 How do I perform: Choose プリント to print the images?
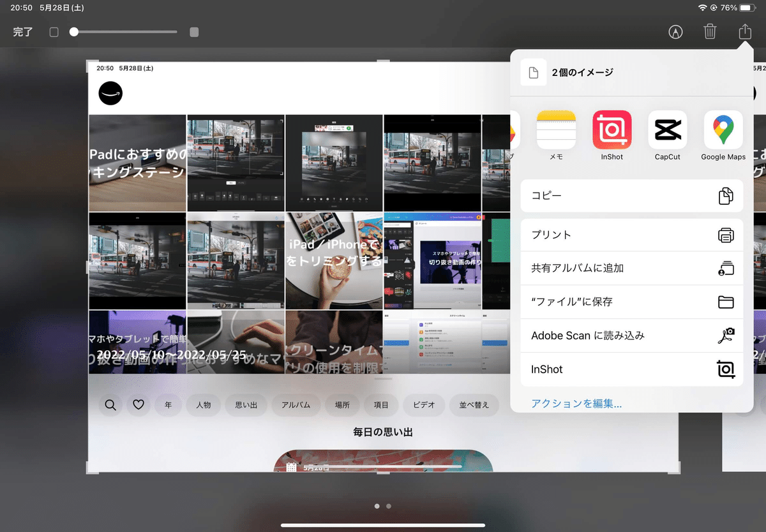(x=631, y=234)
